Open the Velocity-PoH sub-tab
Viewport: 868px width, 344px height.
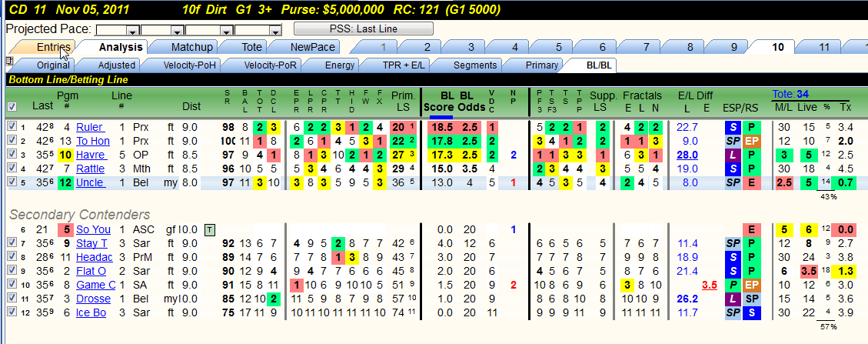click(183, 65)
